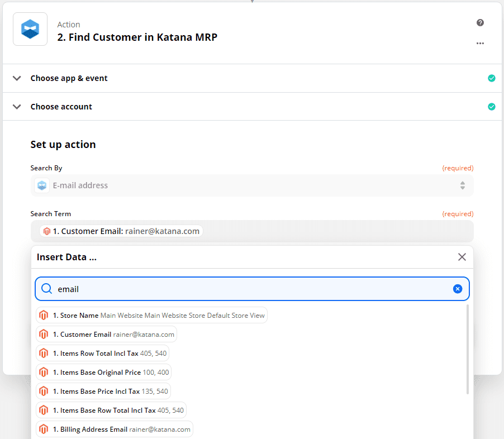Click the Action label above the title

pos(69,25)
